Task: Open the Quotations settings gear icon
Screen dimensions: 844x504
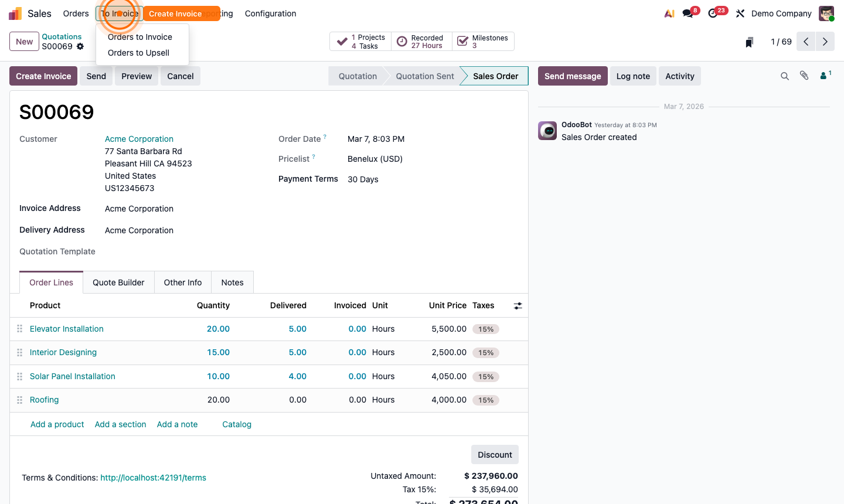Action: tap(80, 46)
